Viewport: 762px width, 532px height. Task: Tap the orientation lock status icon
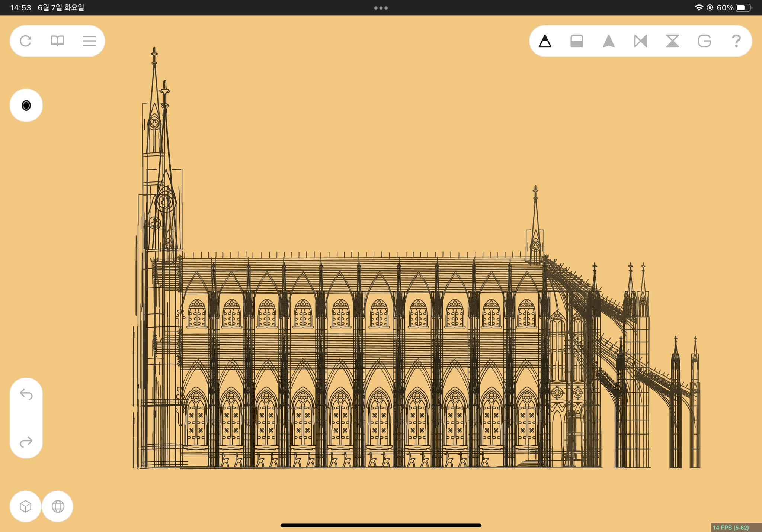click(710, 8)
